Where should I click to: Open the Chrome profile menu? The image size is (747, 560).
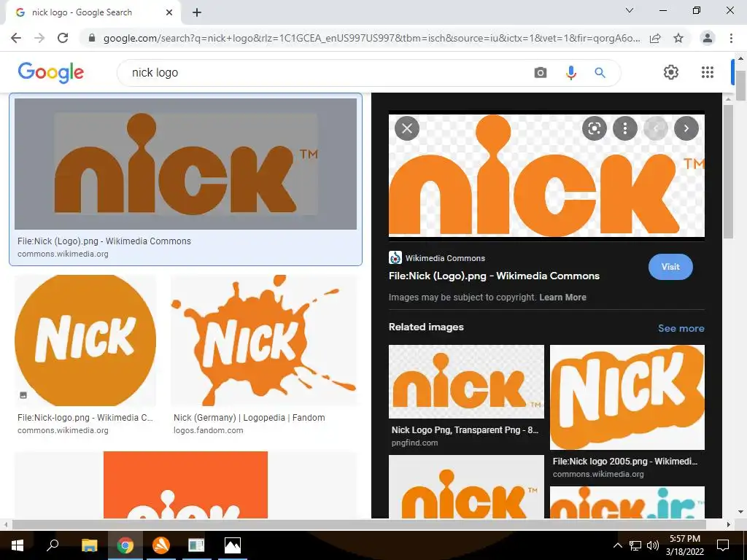[x=708, y=38]
